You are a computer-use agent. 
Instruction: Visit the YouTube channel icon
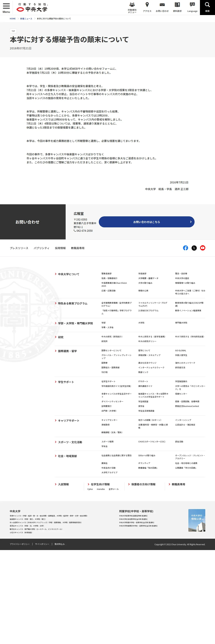(203, 248)
